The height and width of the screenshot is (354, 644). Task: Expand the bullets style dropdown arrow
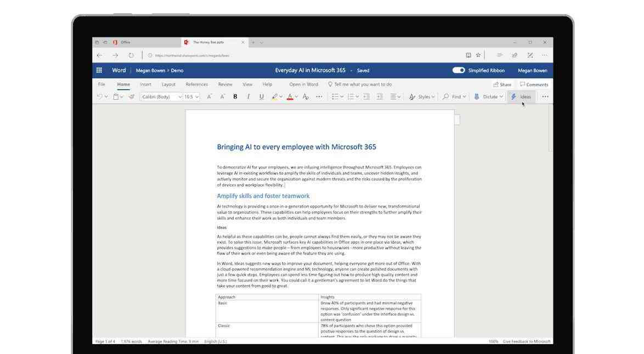click(342, 97)
